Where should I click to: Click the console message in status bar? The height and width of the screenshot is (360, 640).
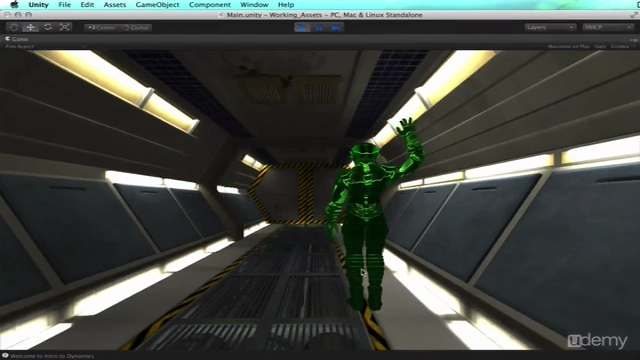pyautogui.click(x=52, y=356)
